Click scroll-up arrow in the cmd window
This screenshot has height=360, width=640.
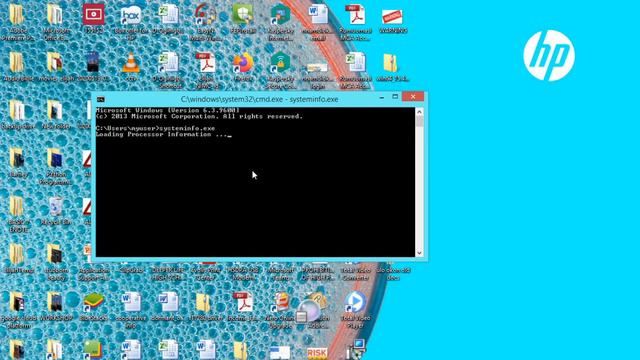(x=419, y=112)
